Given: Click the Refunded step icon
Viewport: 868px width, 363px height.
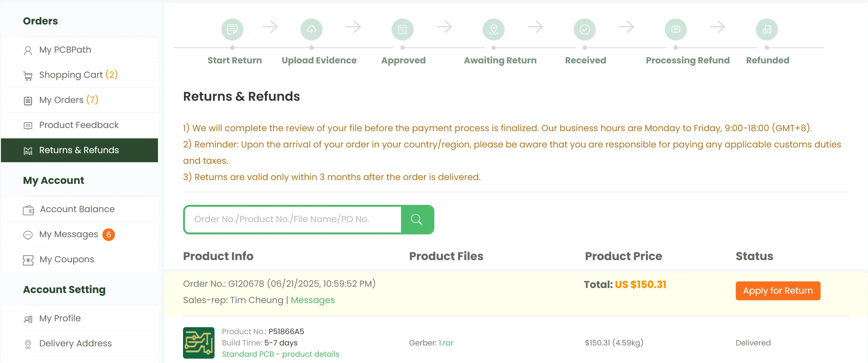Looking at the screenshot, I should (x=767, y=29).
